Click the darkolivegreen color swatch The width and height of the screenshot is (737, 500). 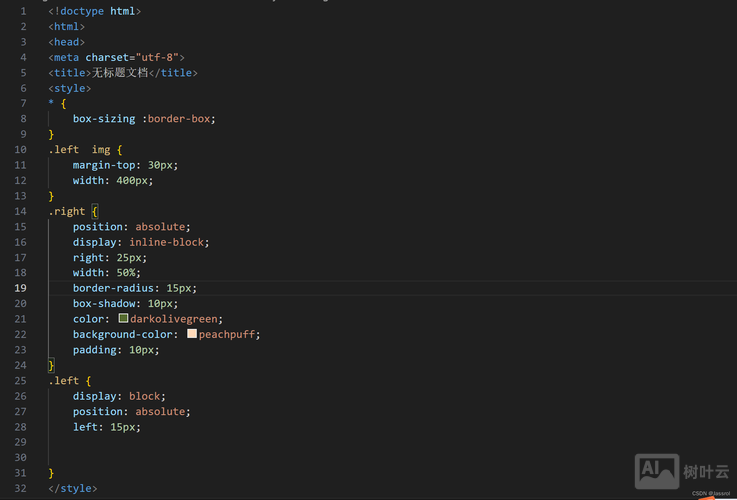tap(123, 318)
